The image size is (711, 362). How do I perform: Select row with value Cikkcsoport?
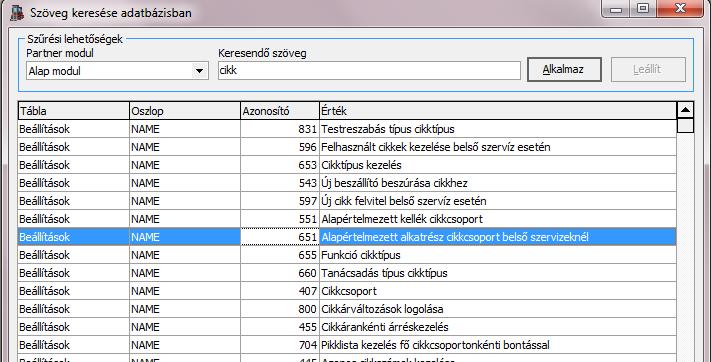(347, 291)
